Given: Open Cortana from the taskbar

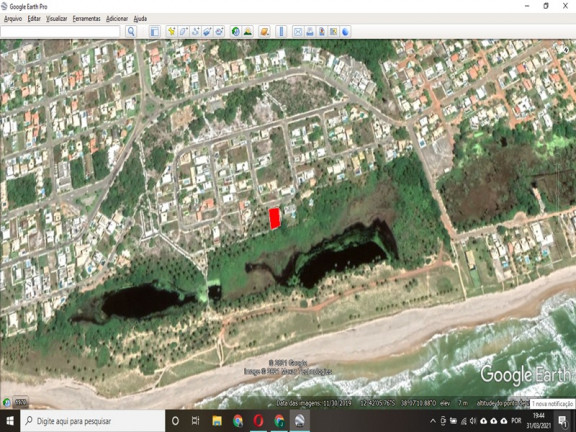Looking at the screenshot, I should 175,421.
